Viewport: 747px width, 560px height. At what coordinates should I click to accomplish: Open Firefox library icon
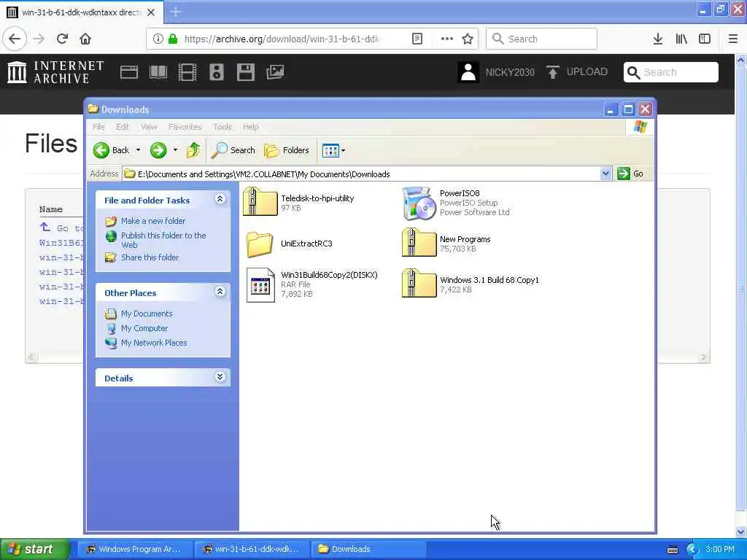[681, 39]
